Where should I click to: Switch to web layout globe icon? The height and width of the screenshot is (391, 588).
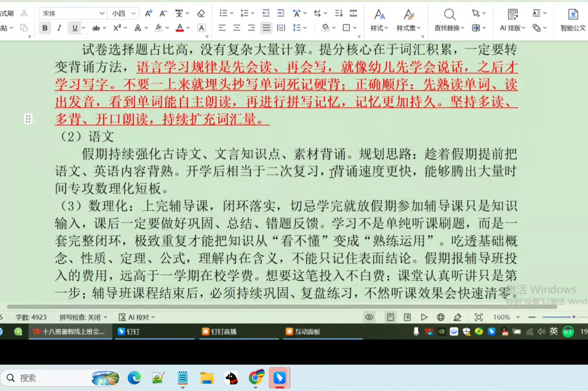pos(440,317)
